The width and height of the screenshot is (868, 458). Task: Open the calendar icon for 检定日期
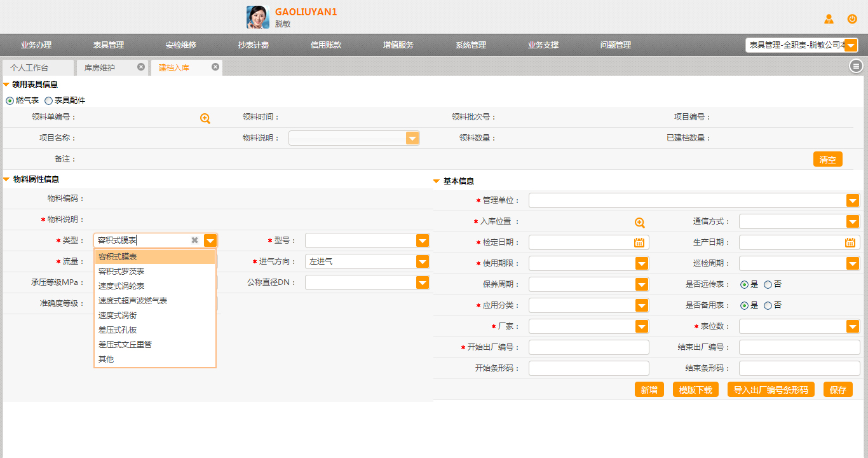[639, 242]
